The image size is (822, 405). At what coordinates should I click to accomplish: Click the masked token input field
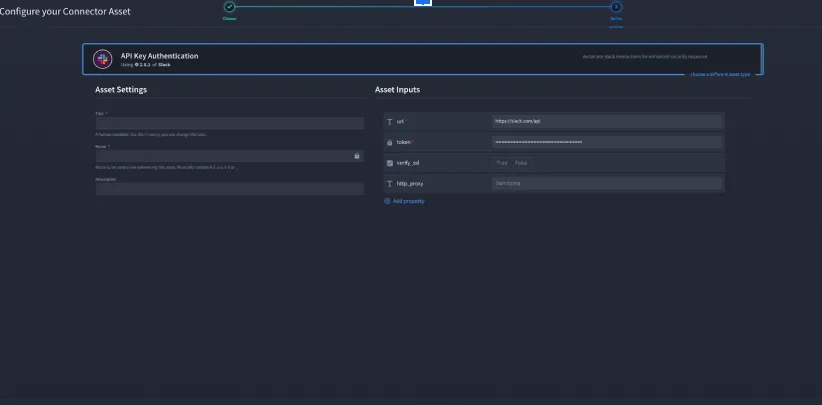607,142
